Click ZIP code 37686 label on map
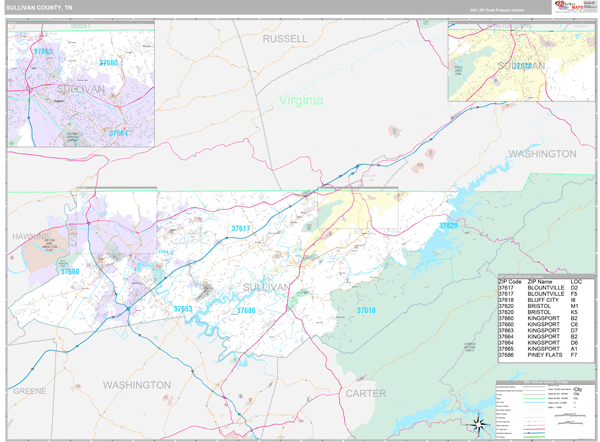The width and height of the screenshot is (600, 442). point(246,311)
